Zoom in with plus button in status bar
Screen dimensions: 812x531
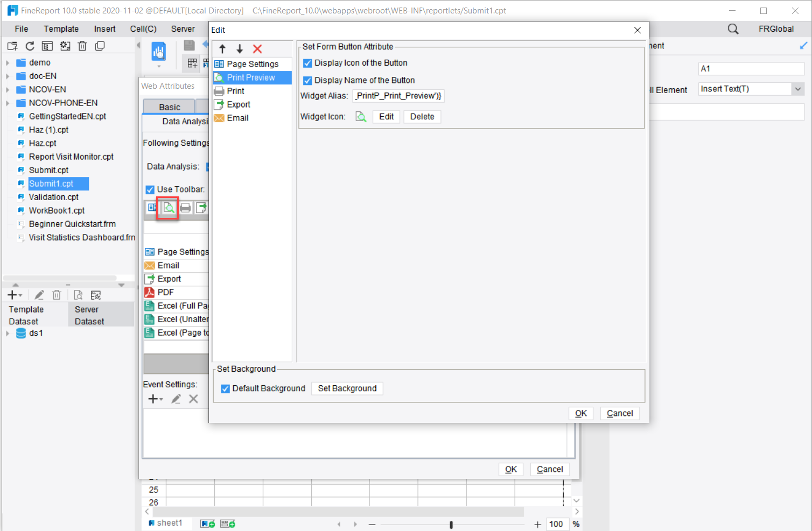coord(537,524)
